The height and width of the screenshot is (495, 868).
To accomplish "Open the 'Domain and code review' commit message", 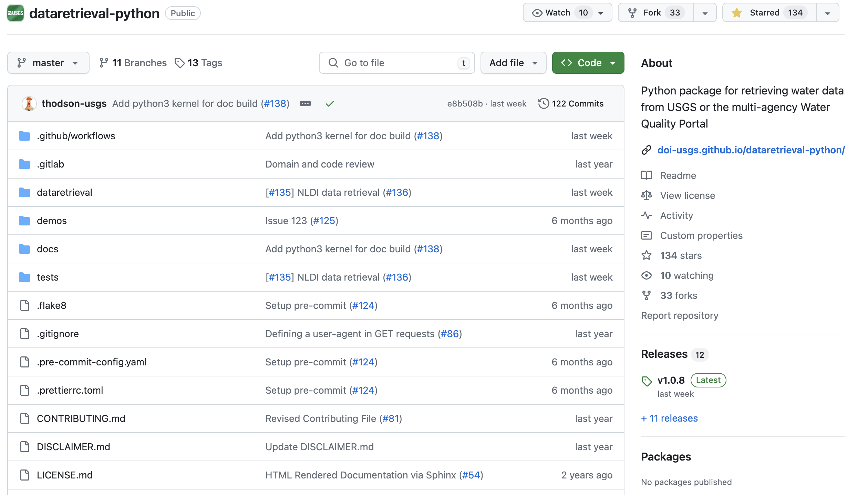I will pyautogui.click(x=320, y=164).
